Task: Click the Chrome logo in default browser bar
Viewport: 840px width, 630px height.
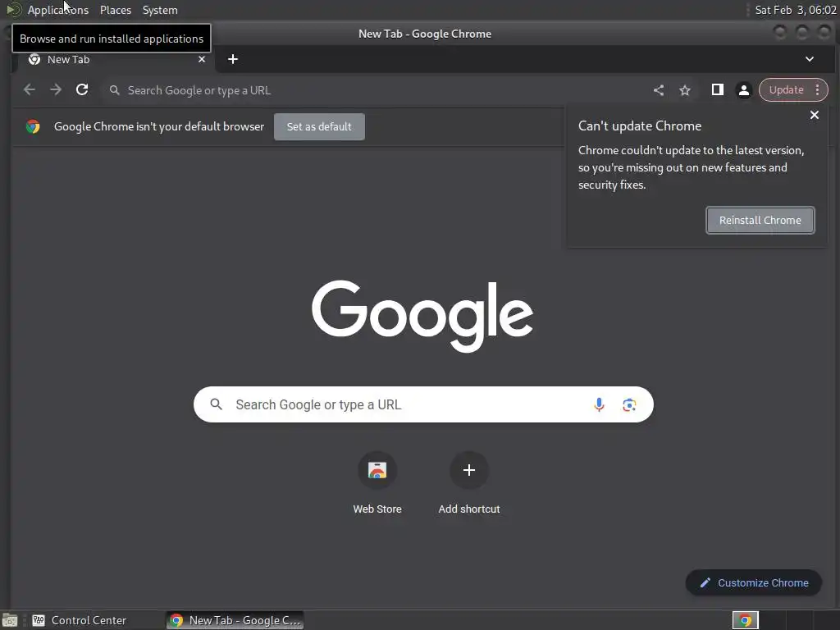Action: 33,126
